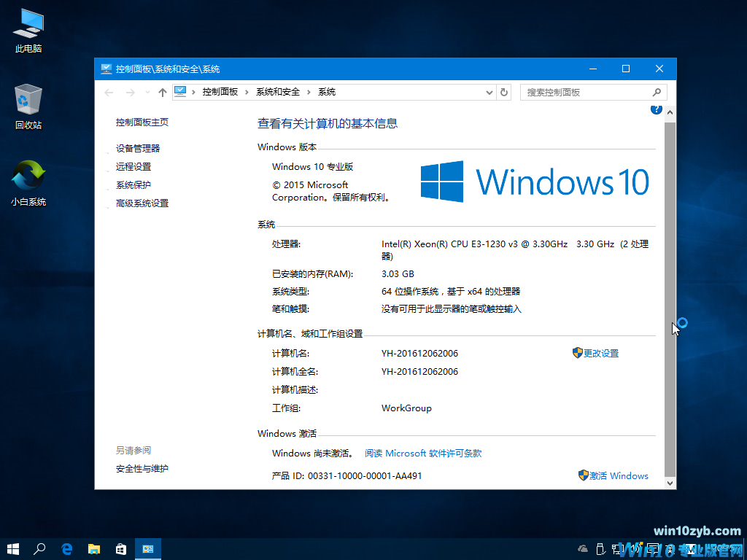Expand the chevron after 控制面板
This screenshot has height=560, width=747.
pos(246,92)
